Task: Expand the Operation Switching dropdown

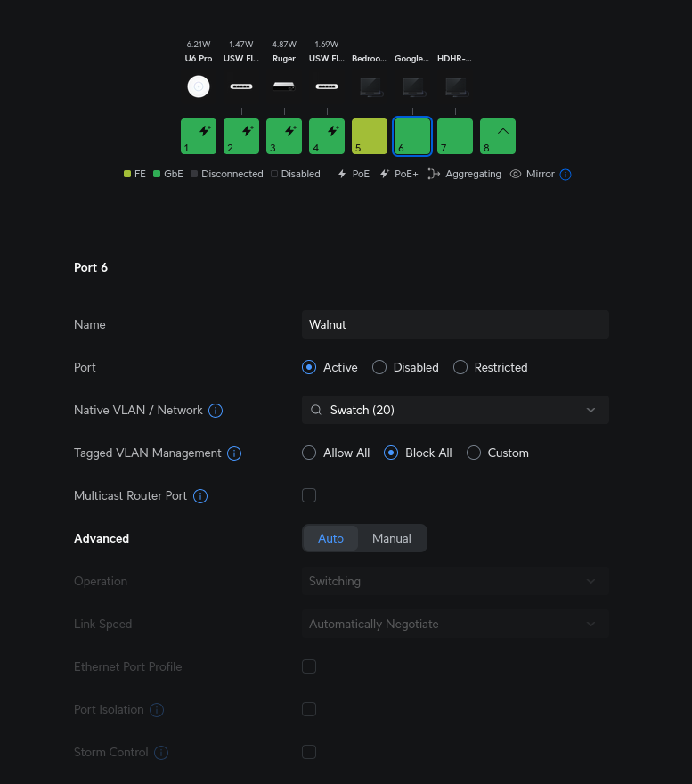Action: 455,581
